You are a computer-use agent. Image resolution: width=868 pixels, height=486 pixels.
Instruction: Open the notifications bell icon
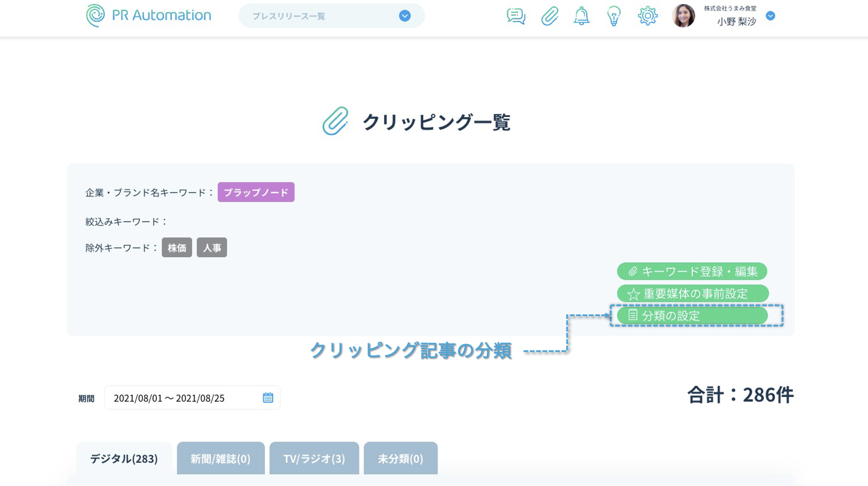pos(581,16)
